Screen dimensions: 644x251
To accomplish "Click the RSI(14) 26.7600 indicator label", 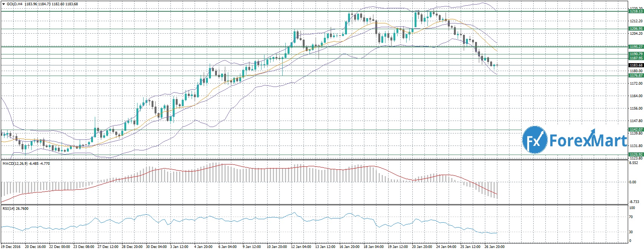I will (15, 208).
